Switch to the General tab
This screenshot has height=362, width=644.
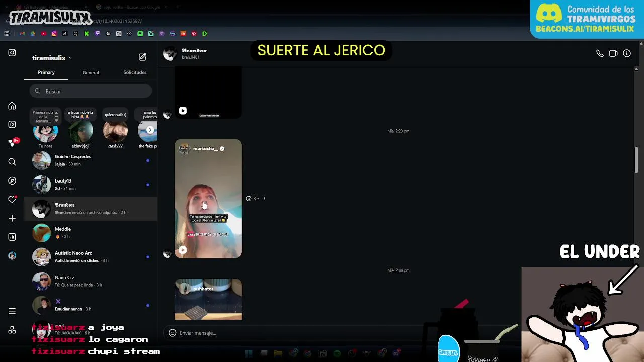(x=91, y=72)
